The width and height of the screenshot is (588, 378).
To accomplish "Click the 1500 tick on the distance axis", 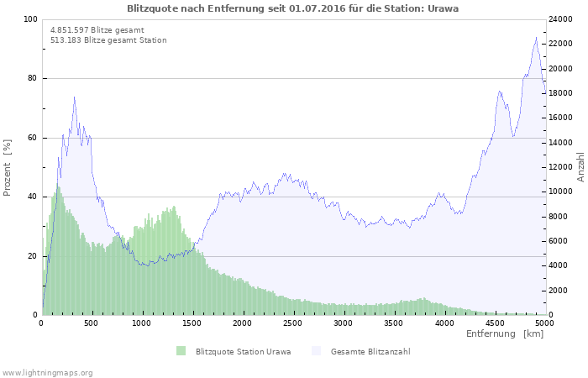I will point(192,323).
